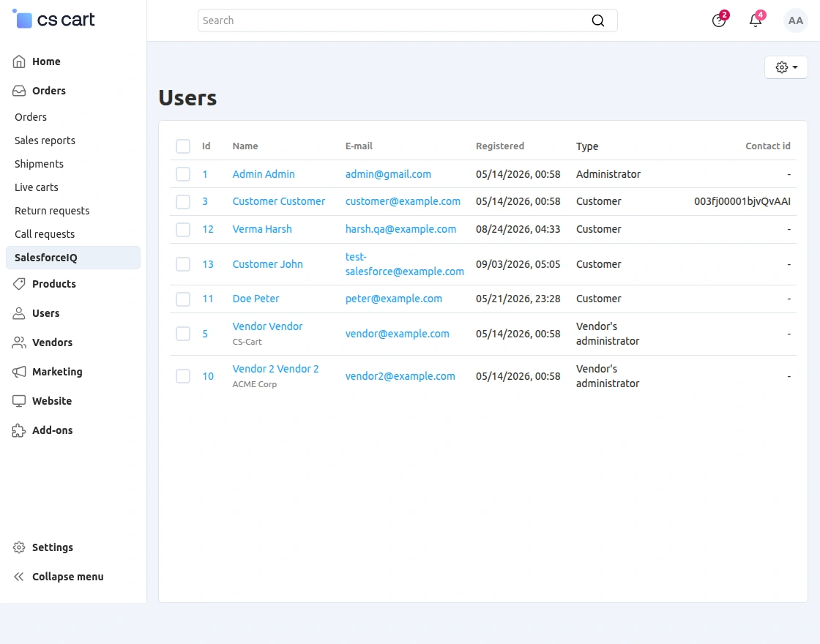The image size is (820, 644).
Task: Open Live carts menu item
Action: (37, 187)
